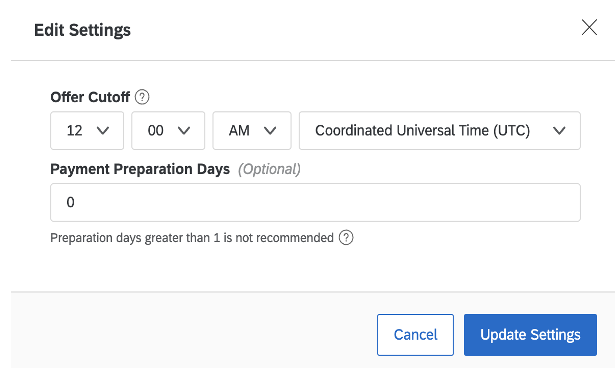This screenshot has height=368, width=615.
Task: Click the chevron at the timezone field's end
Action: pyautogui.click(x=559, y=131)
